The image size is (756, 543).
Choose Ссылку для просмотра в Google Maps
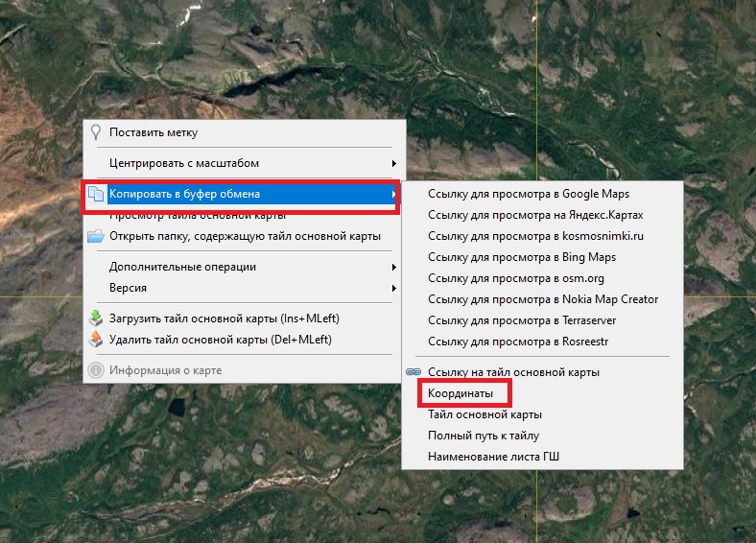coord(528,194)
